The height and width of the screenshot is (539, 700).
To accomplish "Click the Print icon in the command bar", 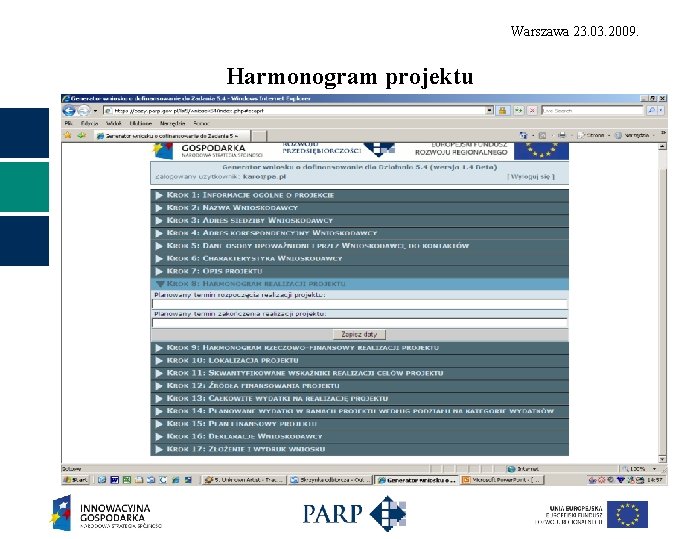I will (562, 135).
